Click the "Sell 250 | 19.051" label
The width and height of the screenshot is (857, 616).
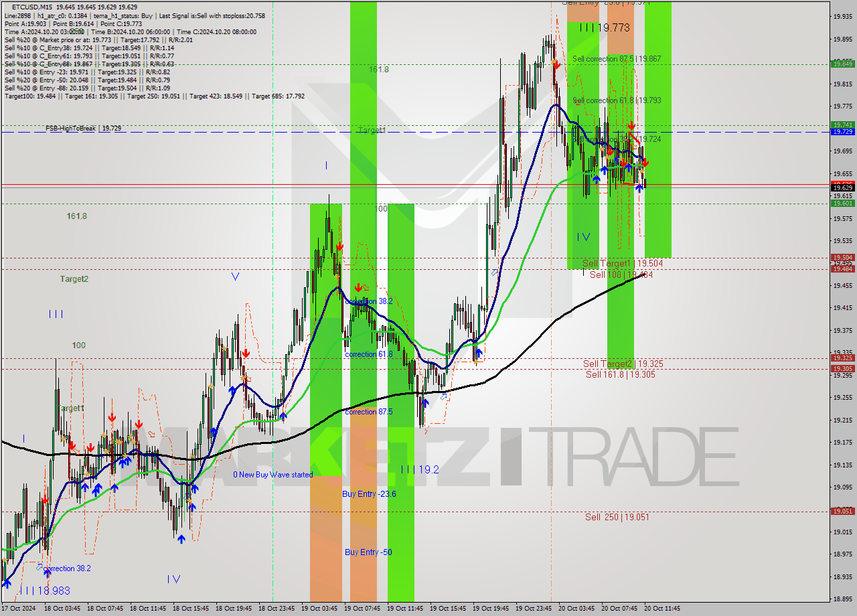point(617,517)
